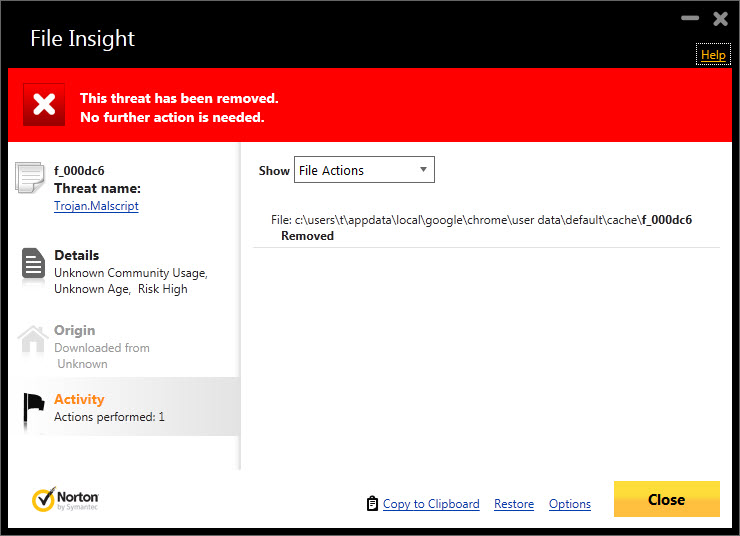The width and height of the screenshot is (740, 536).
Task: Click the f_000dc6 file document icon
Action: [x=30, y=177]
